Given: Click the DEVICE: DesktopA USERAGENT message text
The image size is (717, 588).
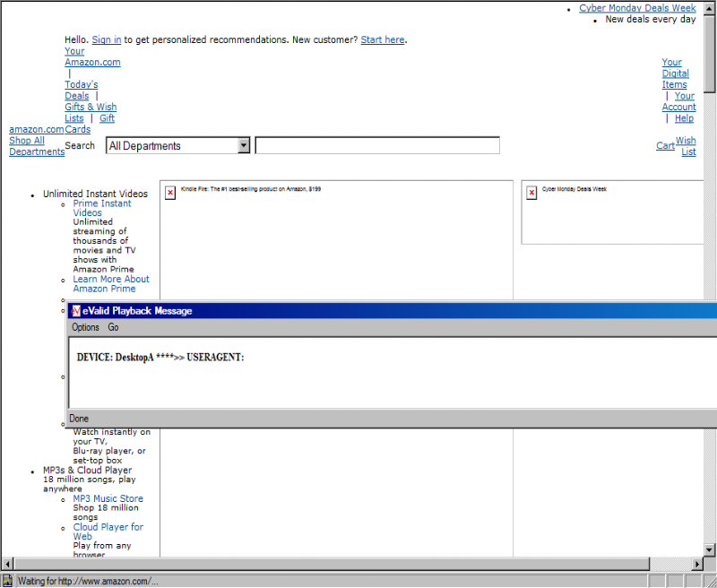Looking at the screenshot, I should [x=160, y=358].
